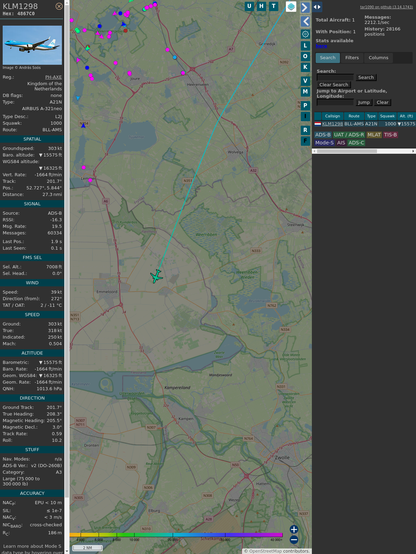The height and width of the screenshot is (554, 416).
Task: Toggle the V map option
Action: pos(305,81)
